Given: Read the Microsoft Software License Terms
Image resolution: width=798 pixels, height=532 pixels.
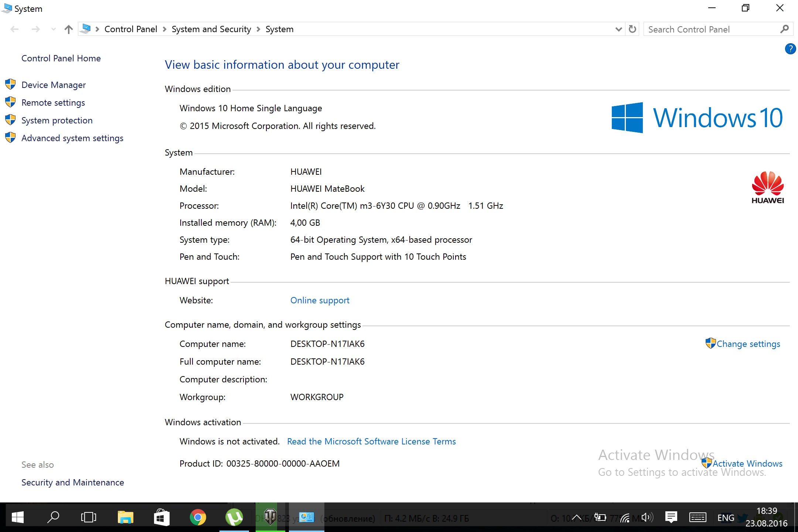Looking at the screenshot, I should pyautogui.click(x=371, y=441).
